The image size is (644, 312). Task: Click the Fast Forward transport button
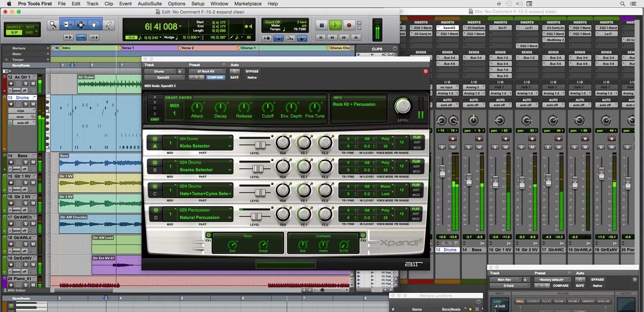pyautogui.click(x=343, y=37)
